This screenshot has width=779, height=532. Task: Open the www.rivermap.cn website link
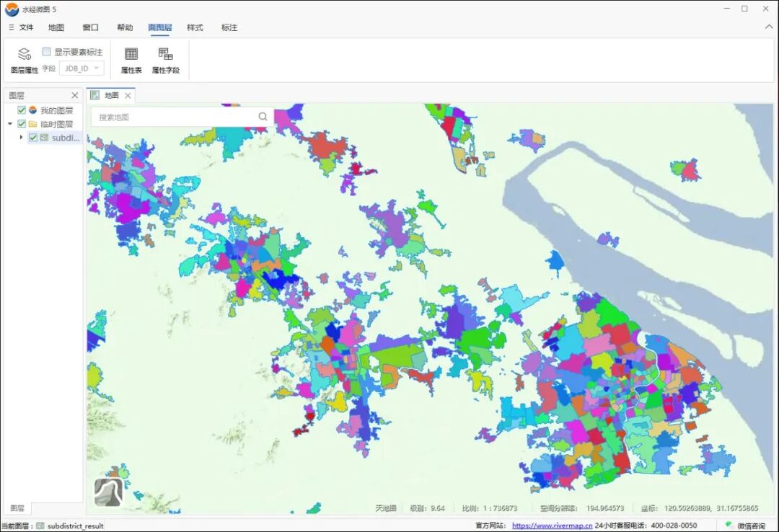click(552, 526)
